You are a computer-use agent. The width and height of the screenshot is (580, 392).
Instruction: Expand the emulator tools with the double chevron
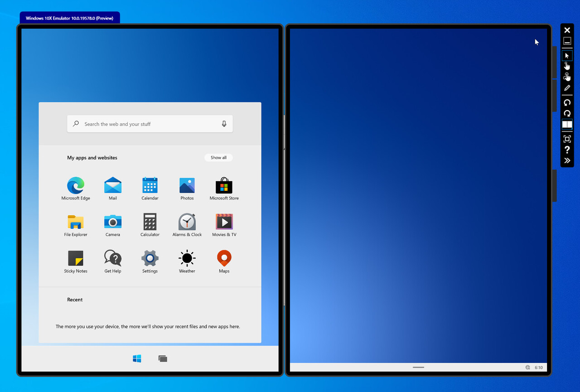point(567,160)
